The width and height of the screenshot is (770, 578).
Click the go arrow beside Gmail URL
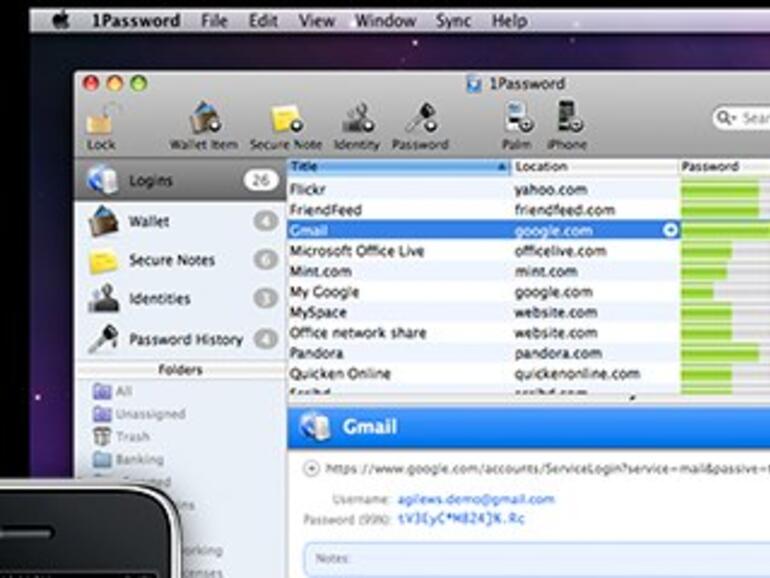(311, 468)
